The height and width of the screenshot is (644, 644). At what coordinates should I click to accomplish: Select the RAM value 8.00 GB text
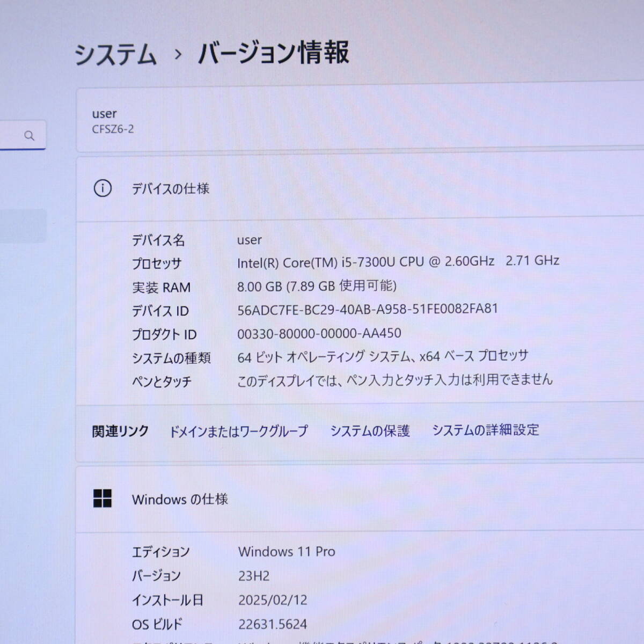(317, 286)
